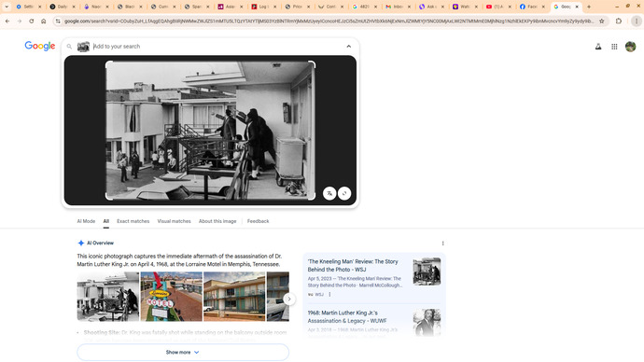Screen dimensions: 644x362
Task: Go back to the previous page
Action: [x=7, y=21]
